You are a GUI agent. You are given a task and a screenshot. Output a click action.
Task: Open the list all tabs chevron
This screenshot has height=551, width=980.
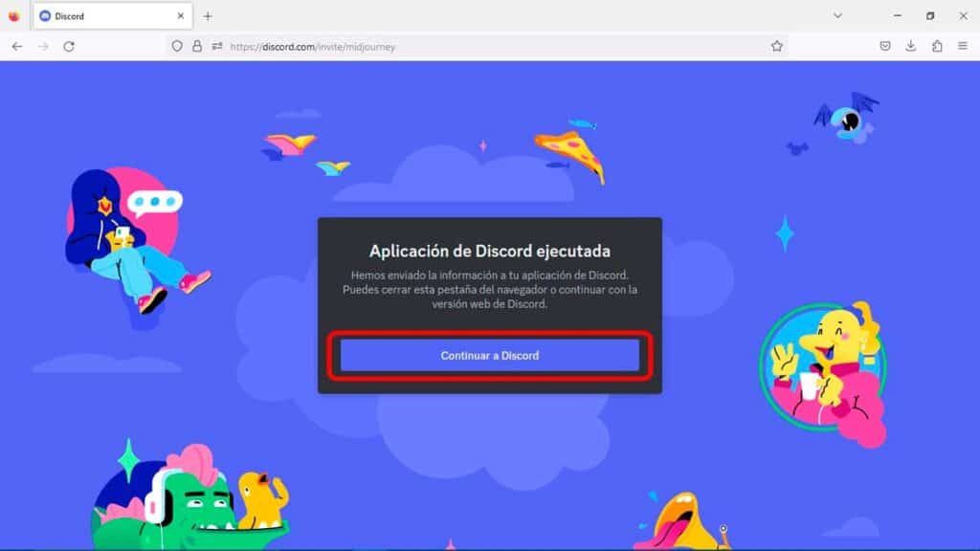pyautogui.click(x=837, y=15)
